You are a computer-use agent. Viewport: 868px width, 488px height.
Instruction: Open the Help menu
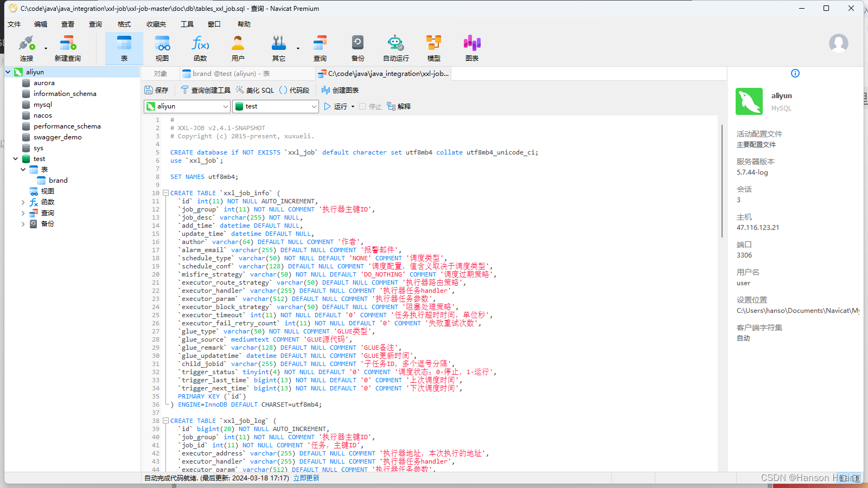coord(244,24)
